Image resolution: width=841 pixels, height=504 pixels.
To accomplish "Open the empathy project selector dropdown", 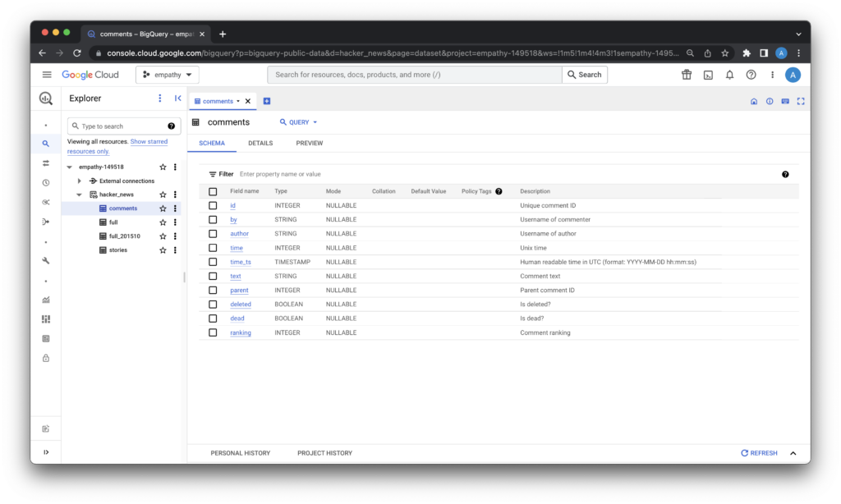I will (x=168, y=75).
